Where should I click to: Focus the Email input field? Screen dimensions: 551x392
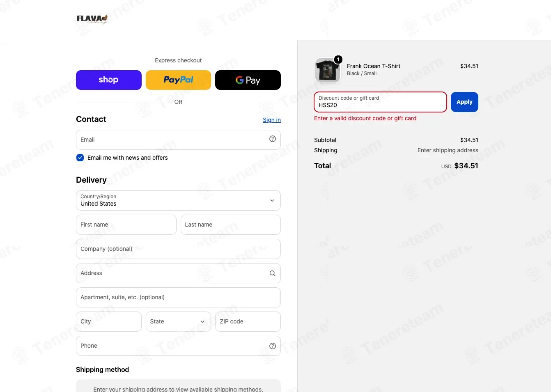click(x=178, y=140)
